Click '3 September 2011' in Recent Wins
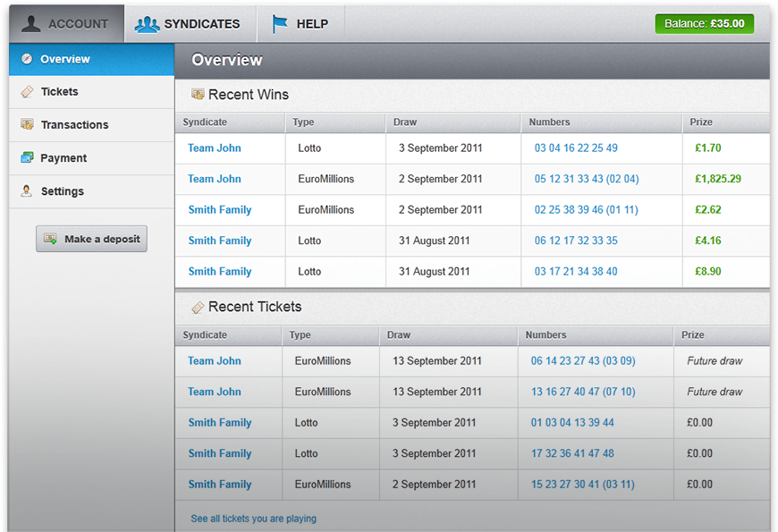The image size is (778, 532). click(x=441, y=148)
